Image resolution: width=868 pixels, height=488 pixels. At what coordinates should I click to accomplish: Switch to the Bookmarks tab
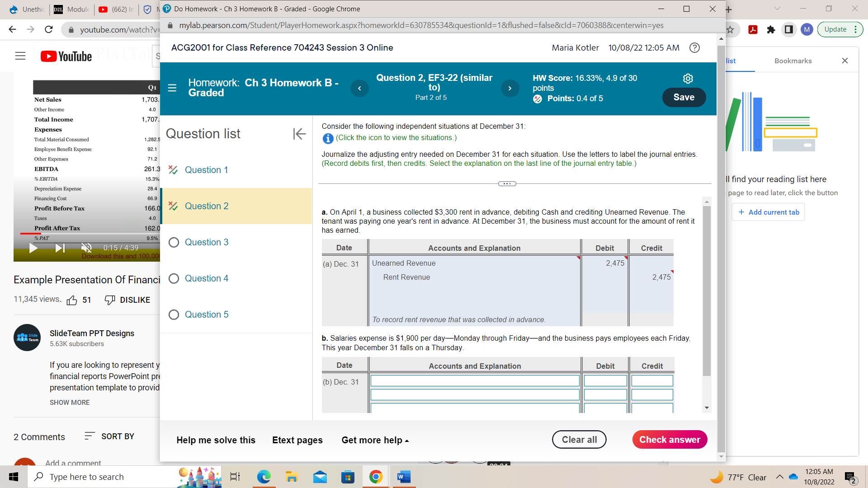pyautogui.click(x=793, y=61)
